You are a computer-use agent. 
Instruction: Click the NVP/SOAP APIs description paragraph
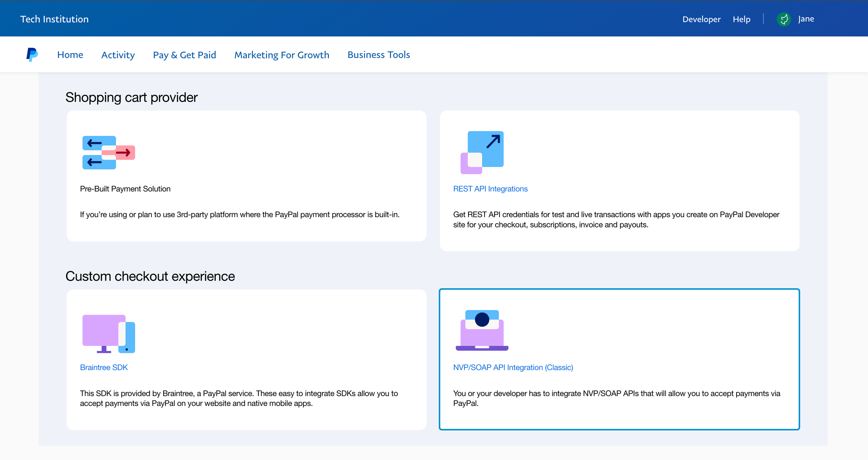click(617, 398)
